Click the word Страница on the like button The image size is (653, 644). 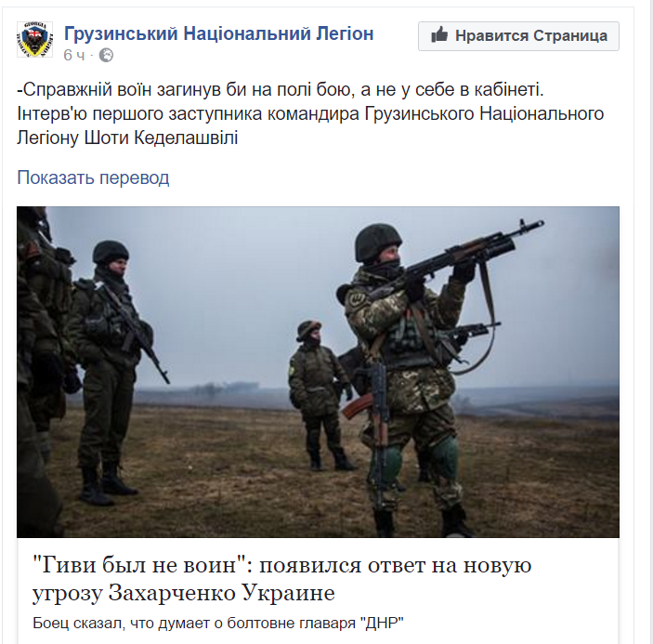click(x=570, y=36)
